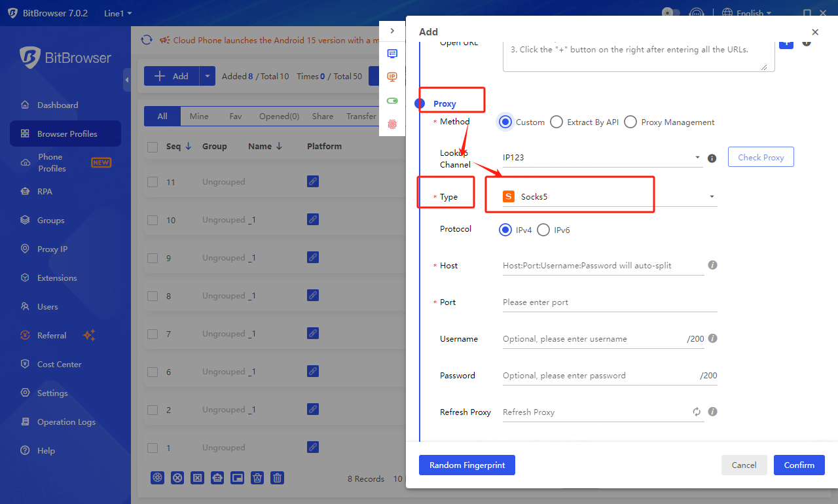Click the red fingerprint icon in side strip

(x=392, y=124)
